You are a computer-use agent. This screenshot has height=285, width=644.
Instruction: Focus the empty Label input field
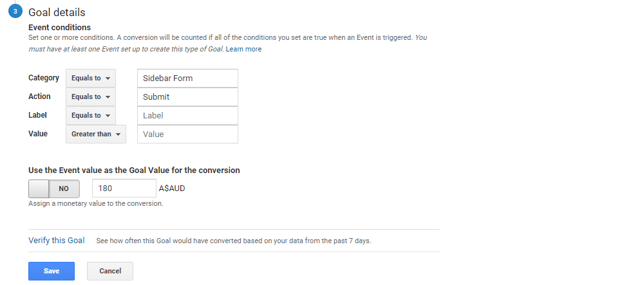click(187, 116)
